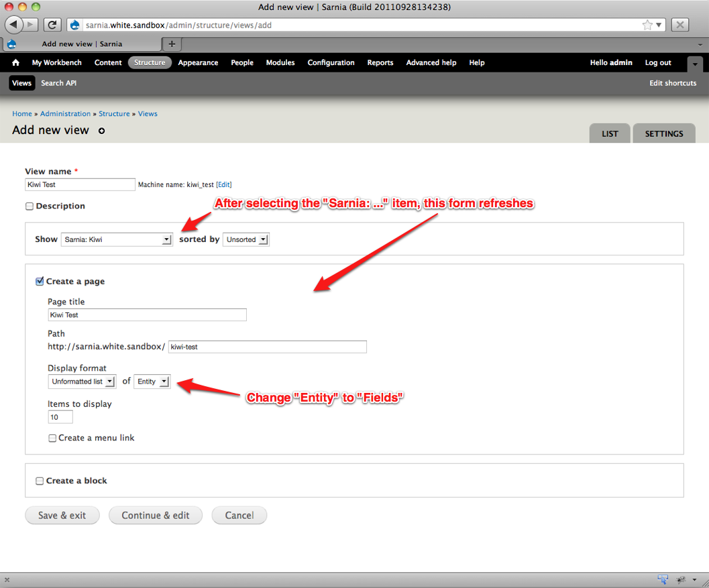Screen dimensions: 709x588
Task: Uncheck the Create a page checkbox
Action: pyautogui.click(x=40, y=281)
